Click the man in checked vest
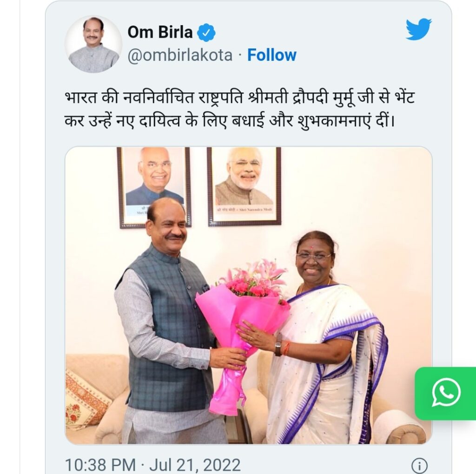Image resolution: width=476 pixels, height=474 pixels. coord(170,322)
